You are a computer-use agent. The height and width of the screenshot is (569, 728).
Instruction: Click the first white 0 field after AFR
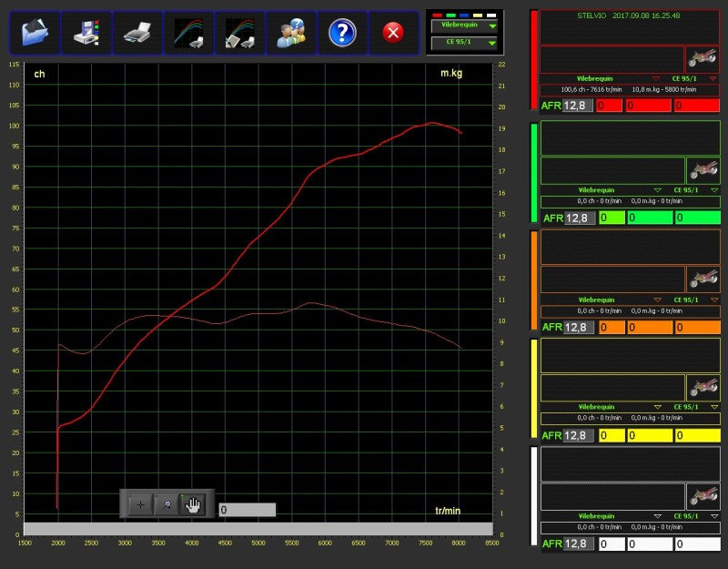click(612, 544)
